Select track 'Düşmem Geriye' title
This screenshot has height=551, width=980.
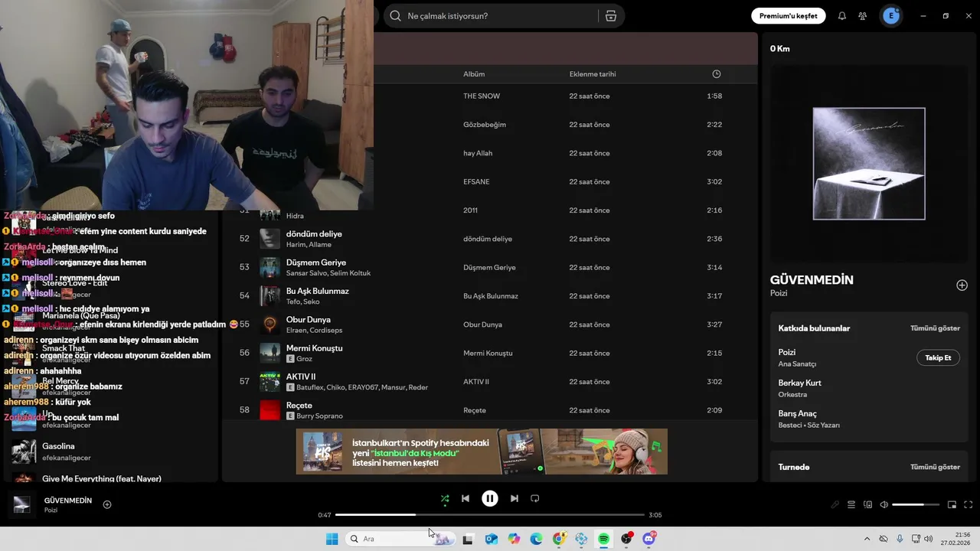(316, 262)
